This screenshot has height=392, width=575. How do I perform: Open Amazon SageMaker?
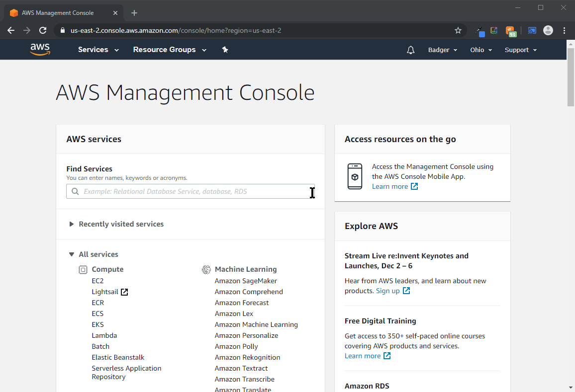[x=246, y=281]
